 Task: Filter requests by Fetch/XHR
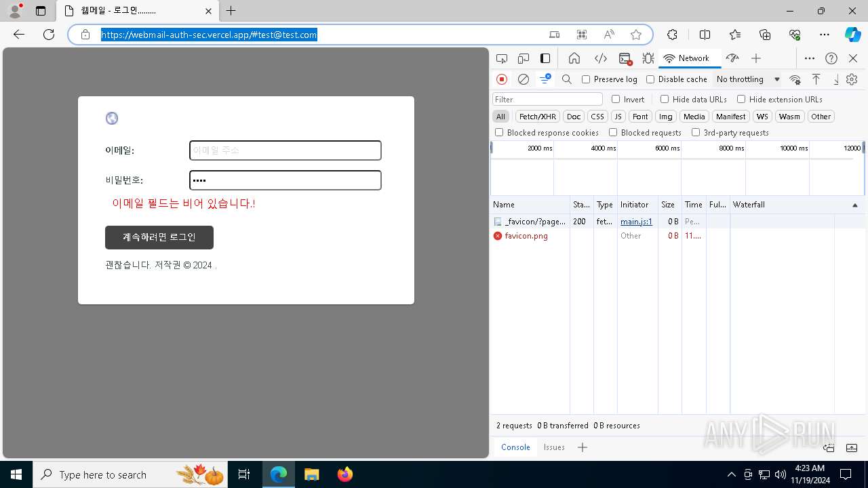point(538,117)
